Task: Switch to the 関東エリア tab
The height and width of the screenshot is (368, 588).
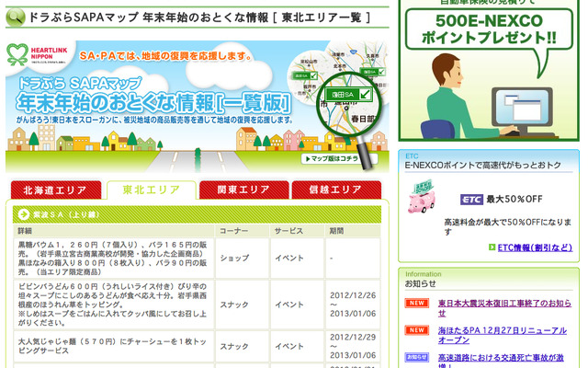Action: 244,190
